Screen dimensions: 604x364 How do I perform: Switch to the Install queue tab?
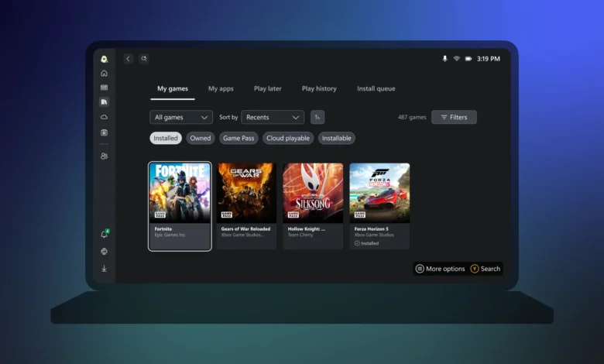[x=376, y=88]
